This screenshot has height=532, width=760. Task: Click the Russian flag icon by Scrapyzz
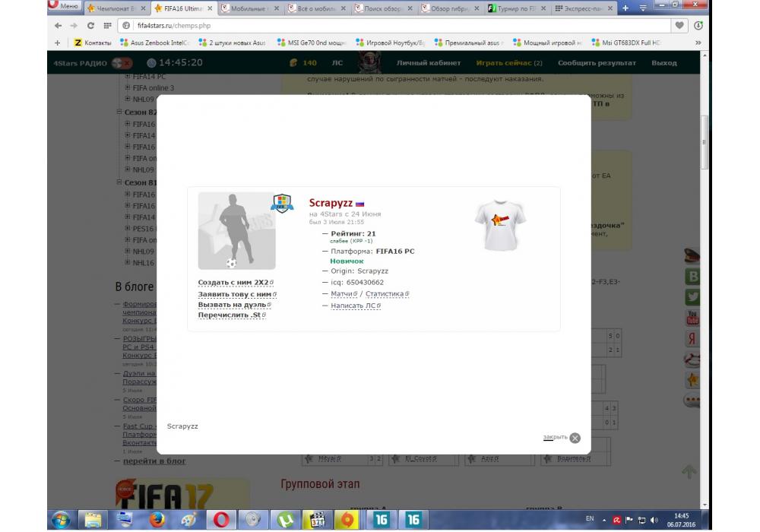tap(359, 204)
